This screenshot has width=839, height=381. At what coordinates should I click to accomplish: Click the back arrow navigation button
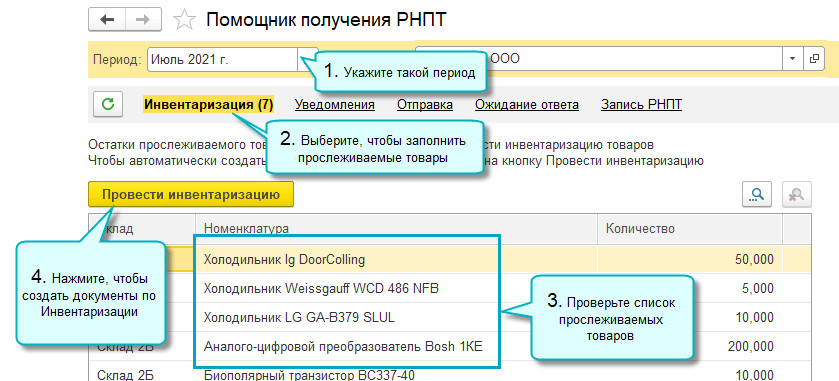tap(107, 20)
